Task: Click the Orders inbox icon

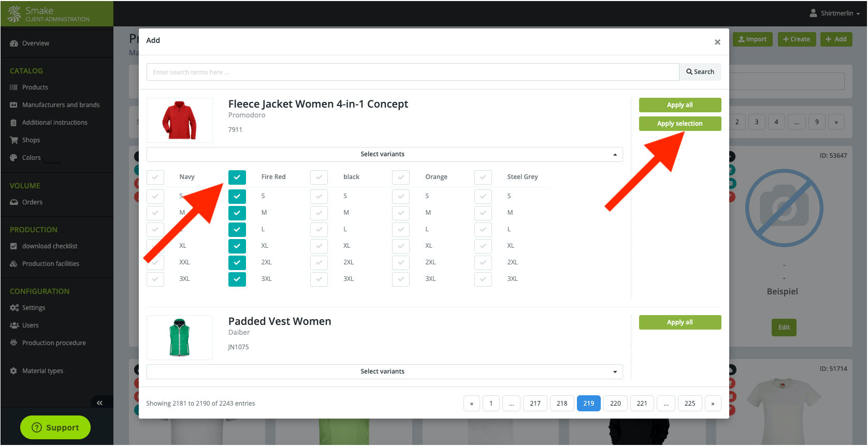Action: [x=14, y=202]
